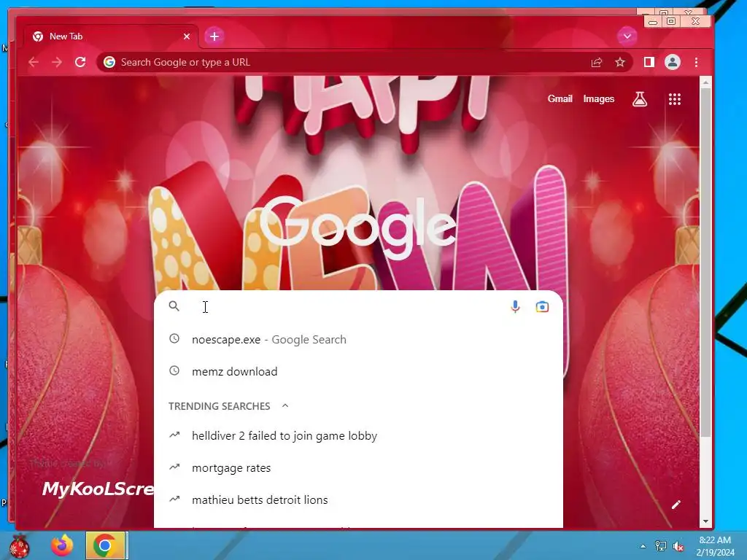
Task: Open the Images link
Action: [599, 99]
